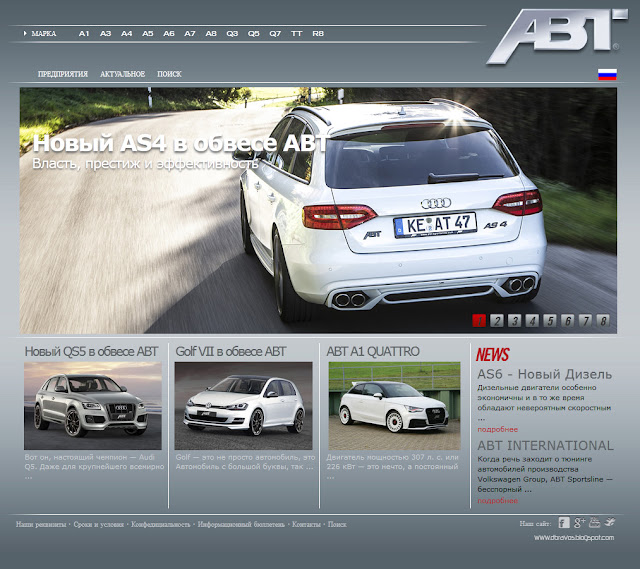Open the Конфиденциальность footer link
Viewport: 640px width, 569px height.
pos(160,525)
